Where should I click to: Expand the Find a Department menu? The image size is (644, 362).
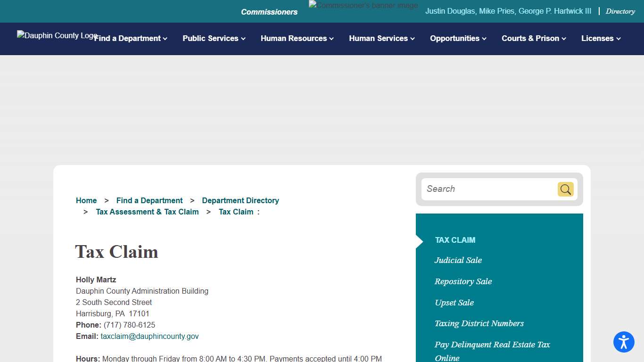131,39
